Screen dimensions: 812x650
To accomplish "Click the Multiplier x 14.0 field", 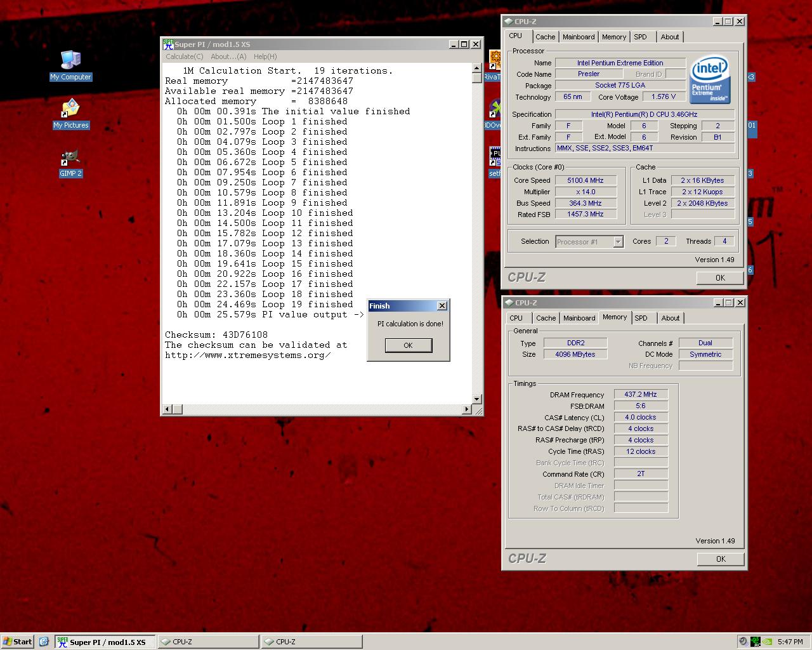I will [585, 192].
